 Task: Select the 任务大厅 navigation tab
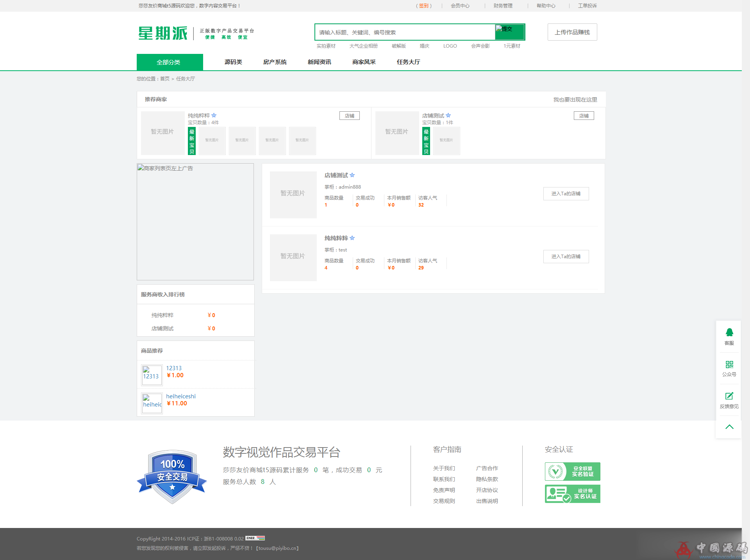point(408,62)
